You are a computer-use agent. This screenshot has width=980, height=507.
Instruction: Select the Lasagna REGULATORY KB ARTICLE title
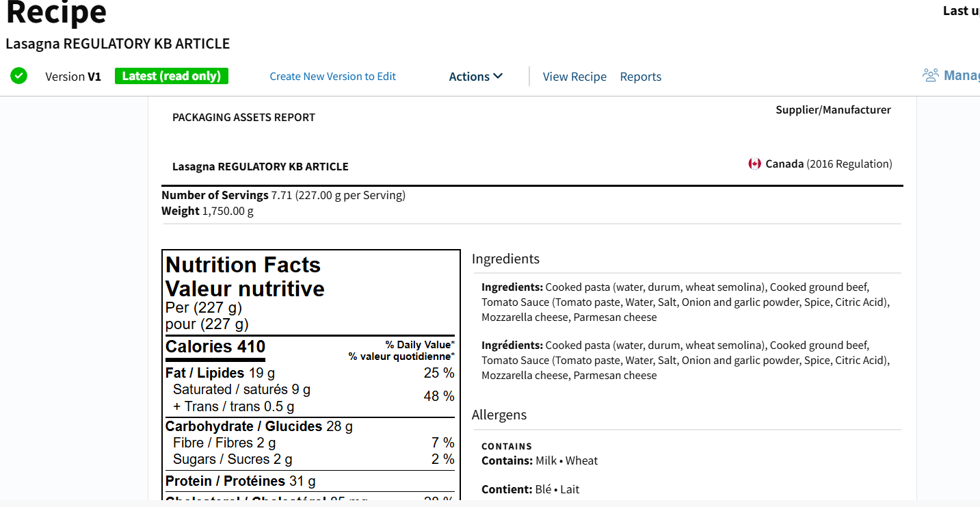pyautogui.click(x=117, y=43)
